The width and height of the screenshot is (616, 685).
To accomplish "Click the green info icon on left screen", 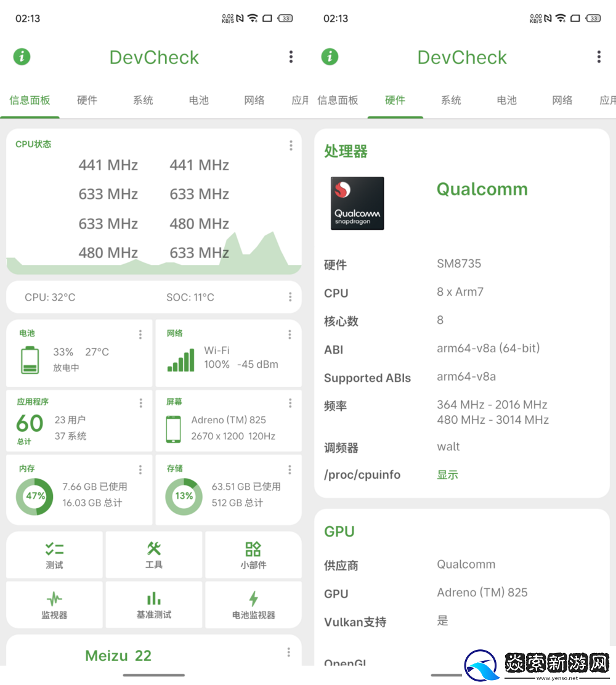I will 22,57.
